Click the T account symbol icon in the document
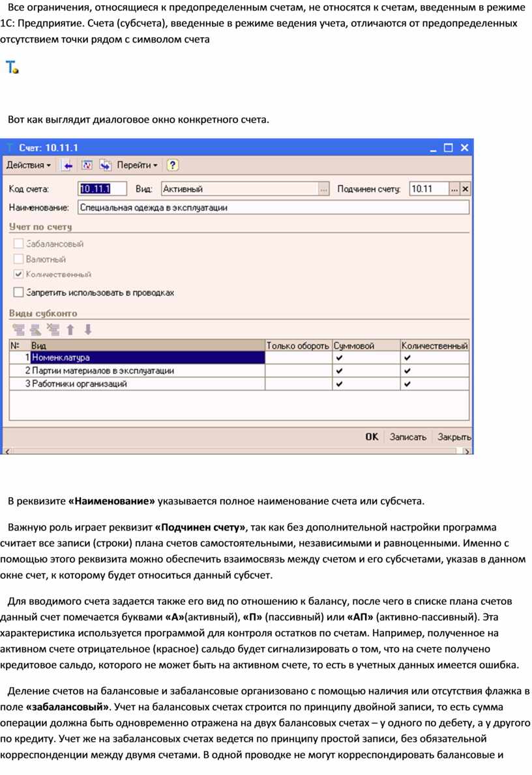 click(12, 67)
